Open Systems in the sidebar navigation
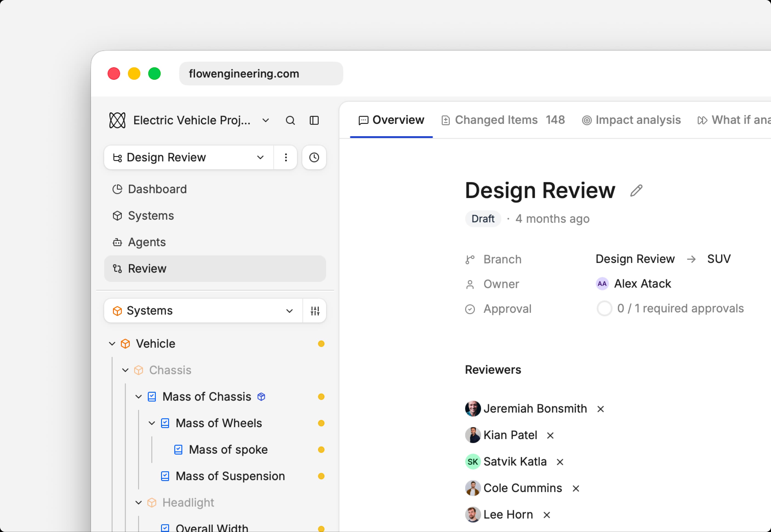 click(x=215, y=216)
